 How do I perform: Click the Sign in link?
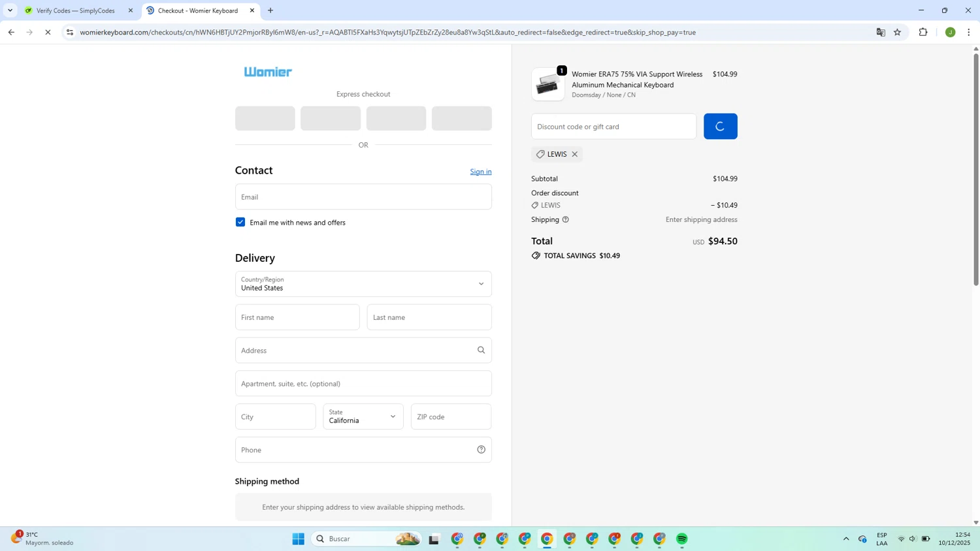[481, 172]
